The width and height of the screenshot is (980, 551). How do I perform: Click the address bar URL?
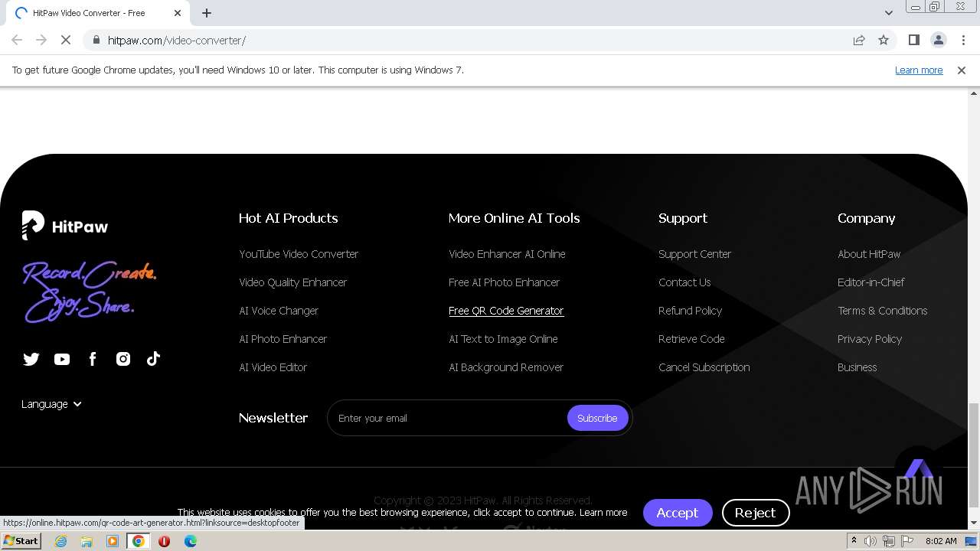click(x=177, y=40)
